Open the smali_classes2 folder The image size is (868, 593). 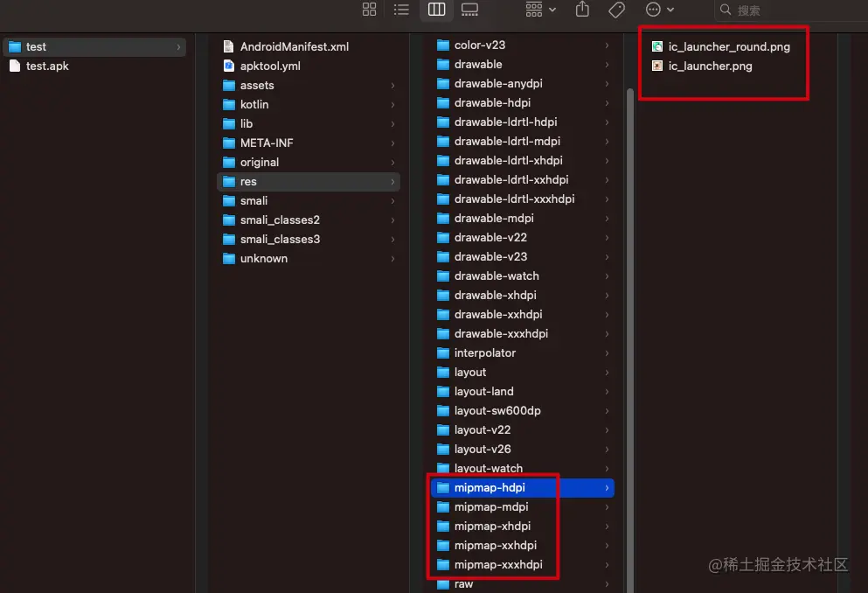(309, 220)
